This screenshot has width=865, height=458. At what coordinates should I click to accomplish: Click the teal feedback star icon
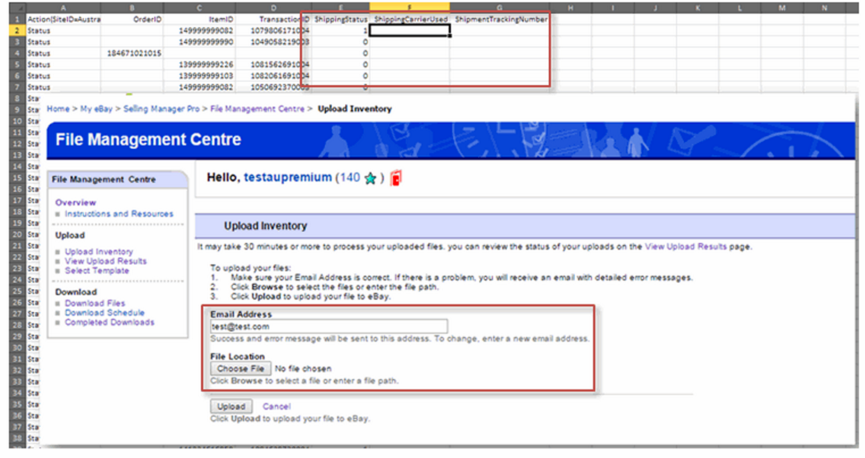pyautogui.click(x=370, y=178)
